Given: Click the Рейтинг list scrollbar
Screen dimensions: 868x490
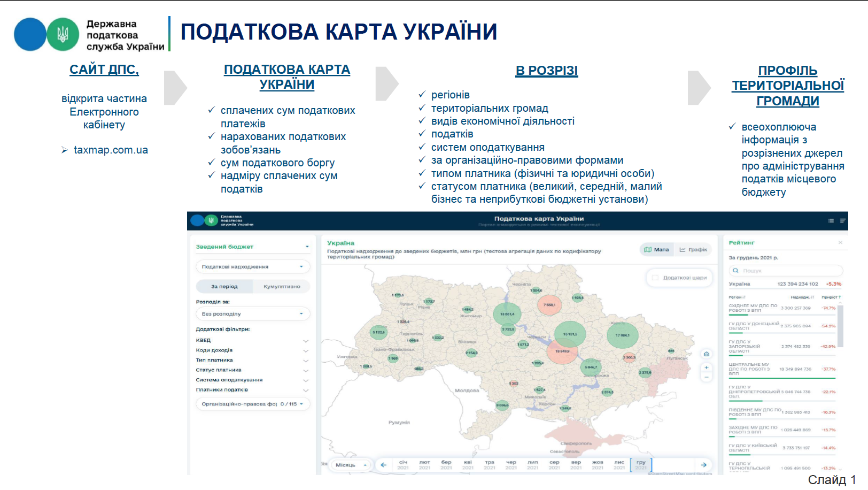Looking at the screenshot, I should click(840, 326).
